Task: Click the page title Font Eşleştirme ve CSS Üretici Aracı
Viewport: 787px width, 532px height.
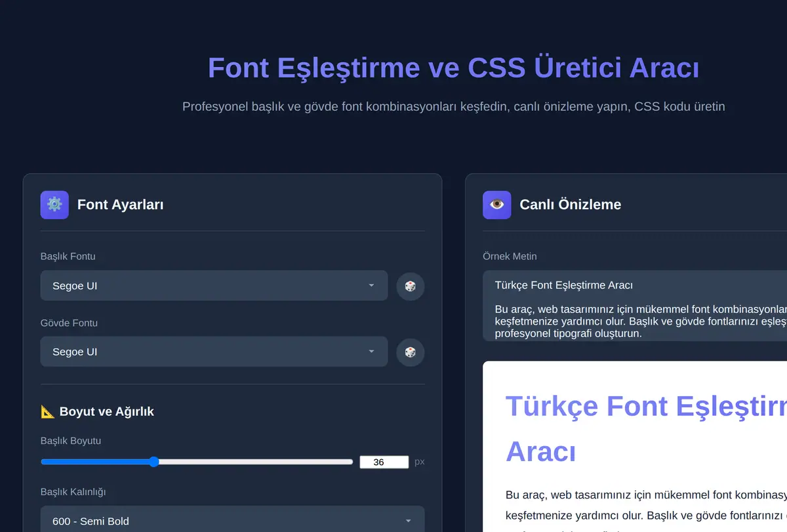Action: 453,68
